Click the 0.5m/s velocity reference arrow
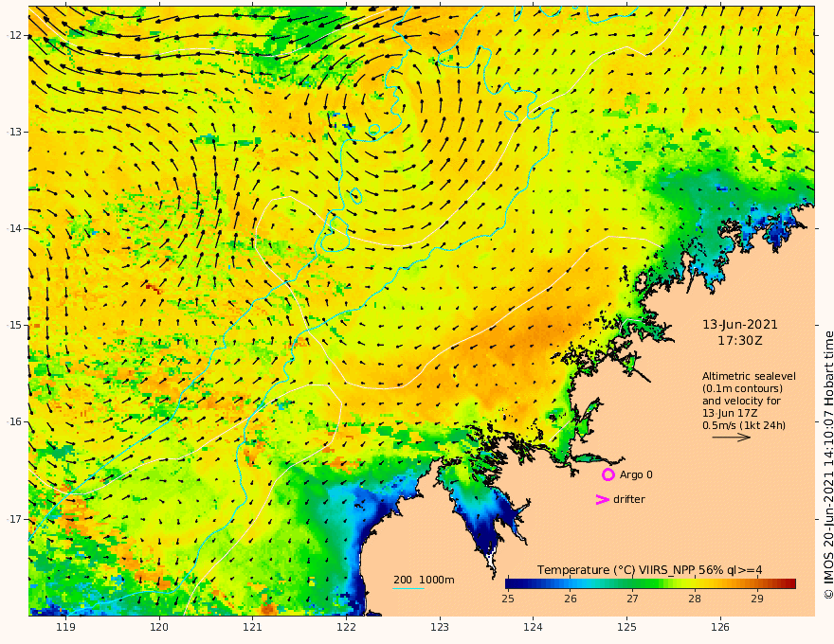The width and height of the screenshot is (834, 644). [732, 438]
